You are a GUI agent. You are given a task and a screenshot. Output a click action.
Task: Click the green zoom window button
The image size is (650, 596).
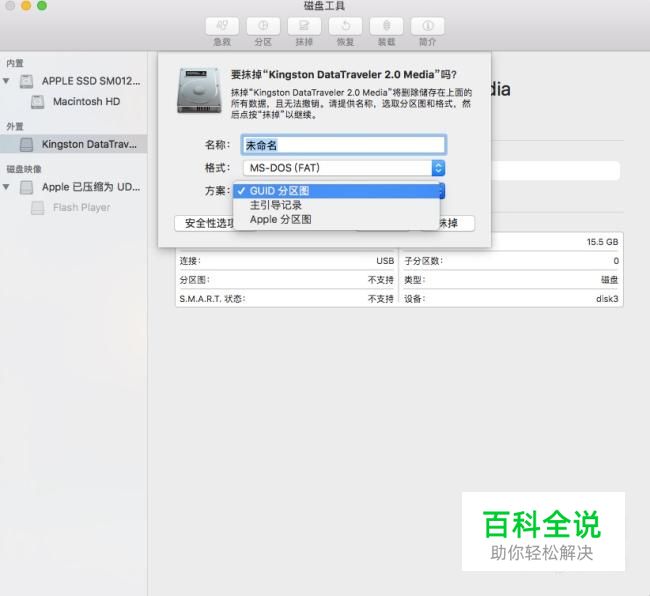[42, 5]
